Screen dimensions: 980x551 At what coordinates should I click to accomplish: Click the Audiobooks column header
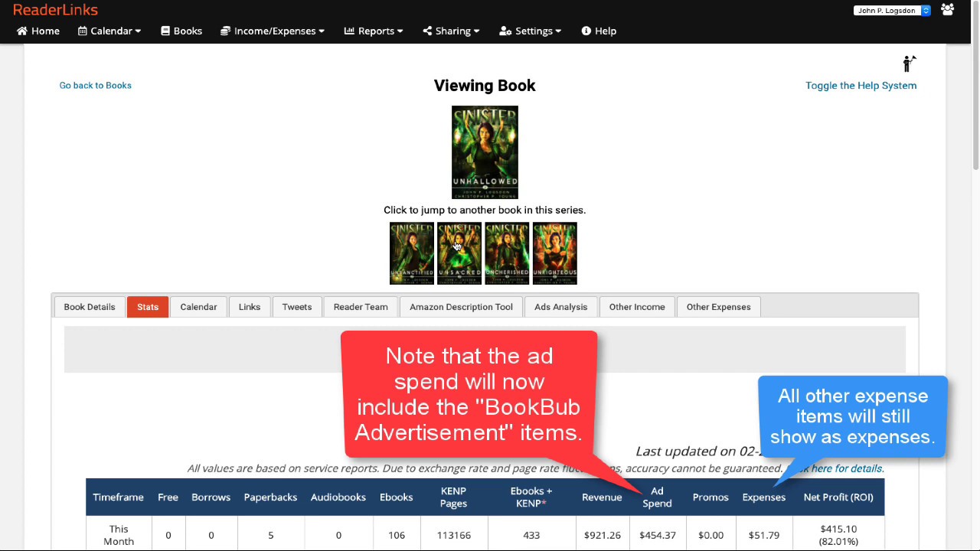point(338,497)
